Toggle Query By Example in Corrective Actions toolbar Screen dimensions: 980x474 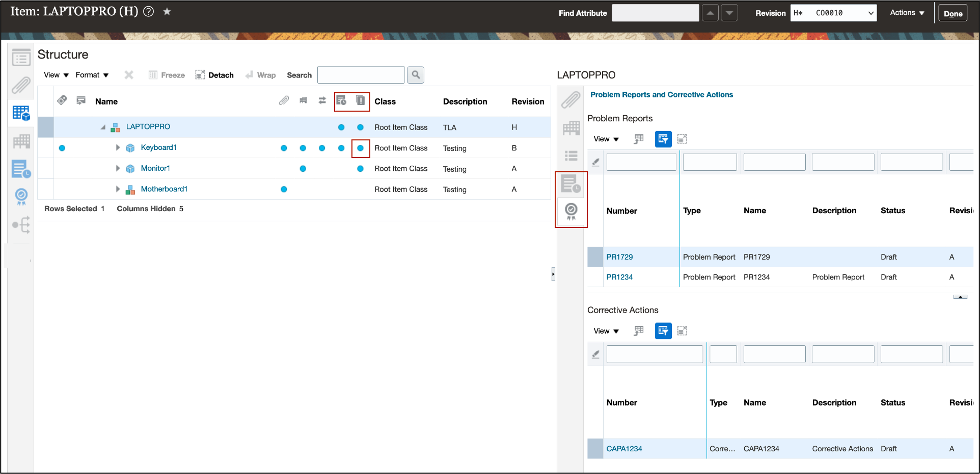[x=663, y=331]
